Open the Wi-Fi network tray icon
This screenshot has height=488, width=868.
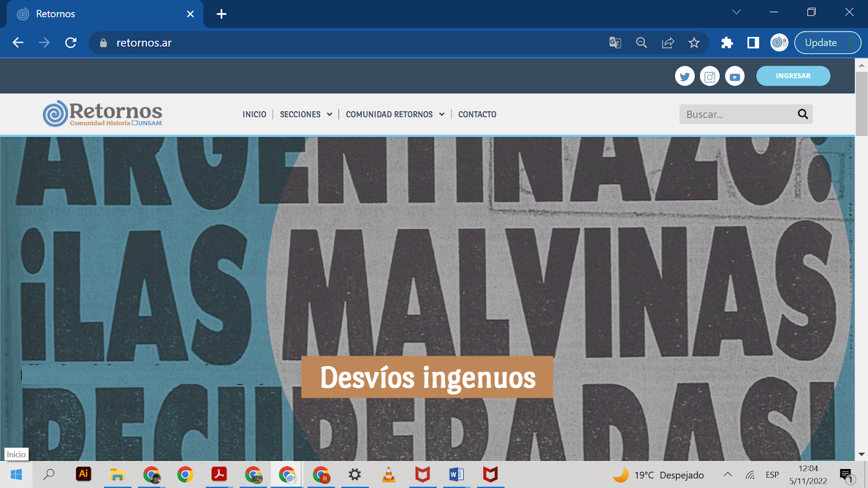750,475
